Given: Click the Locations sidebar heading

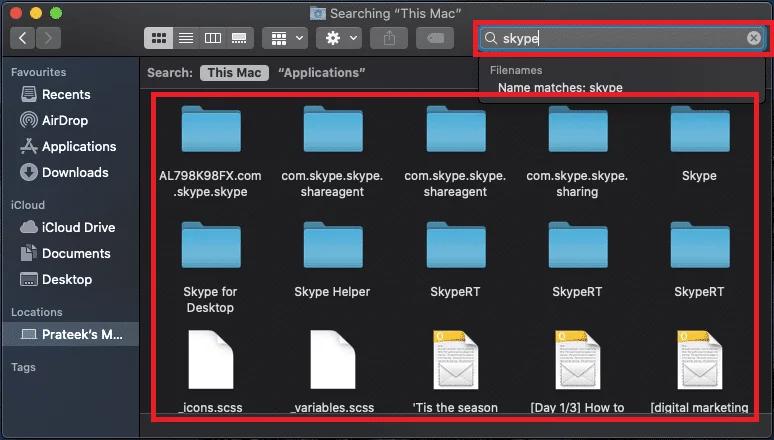Looking at the screenshot, I should [37, 312].
